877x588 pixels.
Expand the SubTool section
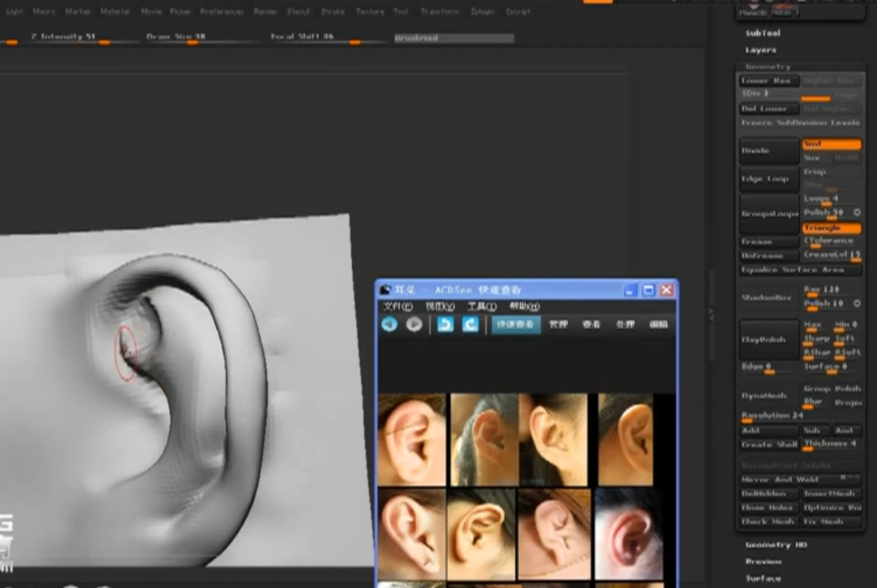pyautogui.click(x=763, y=33)
